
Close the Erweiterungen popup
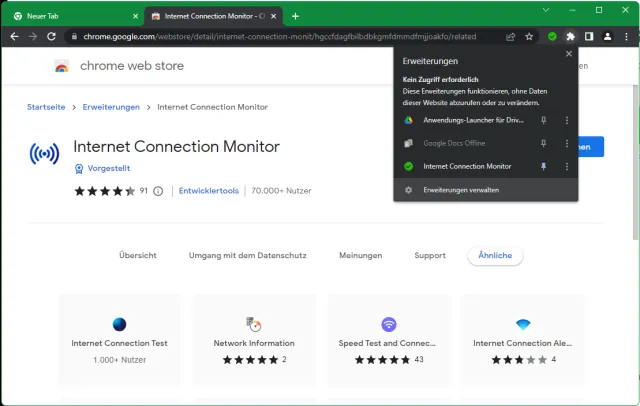[569, 55]
